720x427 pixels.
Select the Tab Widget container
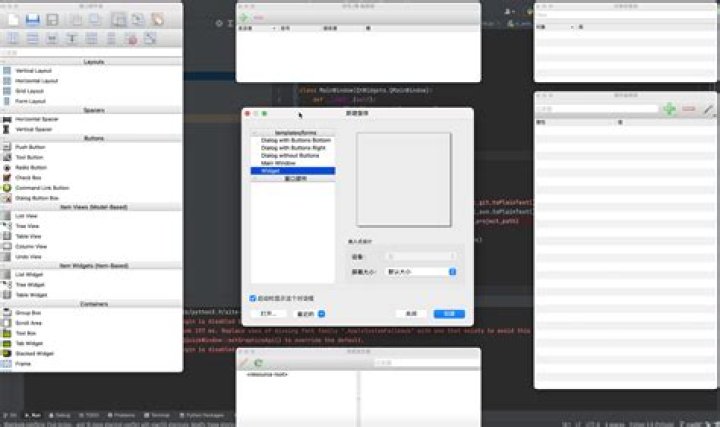pos(29,343)
